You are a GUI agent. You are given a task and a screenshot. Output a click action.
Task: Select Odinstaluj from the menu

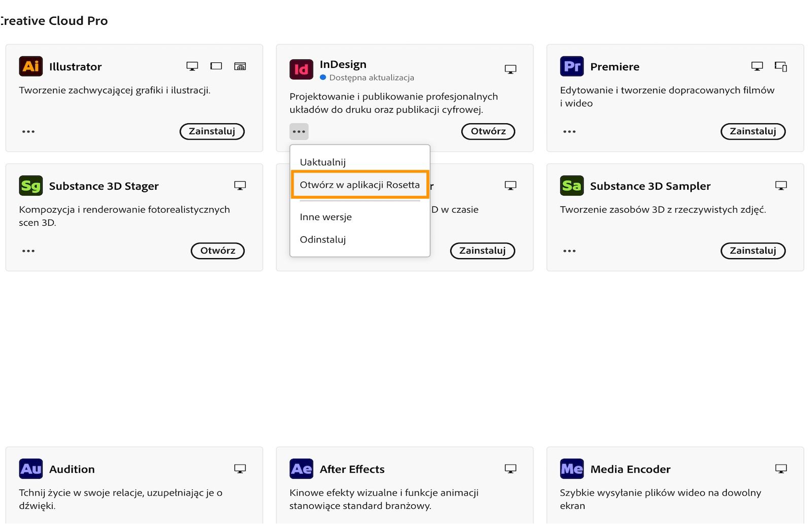click(360, 239)
